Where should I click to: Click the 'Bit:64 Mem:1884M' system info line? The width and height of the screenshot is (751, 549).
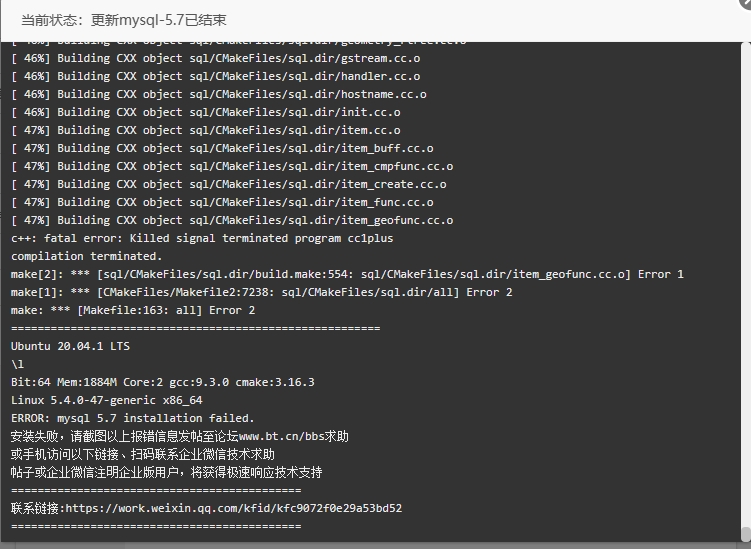pos(163,382)
